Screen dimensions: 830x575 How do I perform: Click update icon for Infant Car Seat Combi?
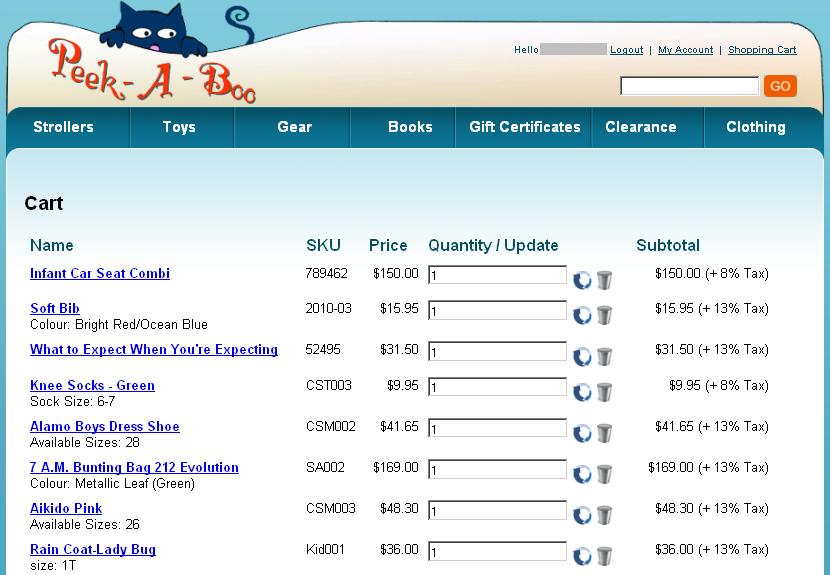582,280
